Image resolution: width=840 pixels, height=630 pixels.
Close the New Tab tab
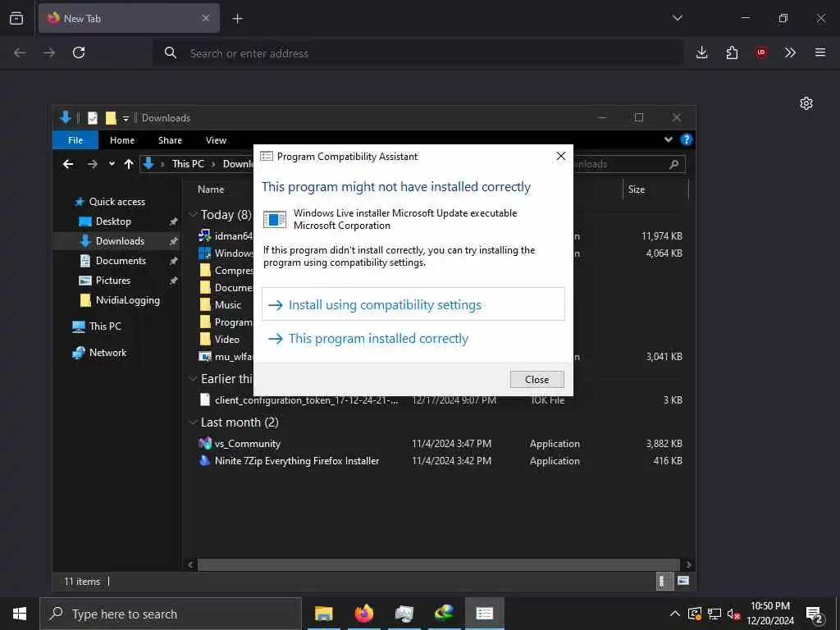point(206,18)
